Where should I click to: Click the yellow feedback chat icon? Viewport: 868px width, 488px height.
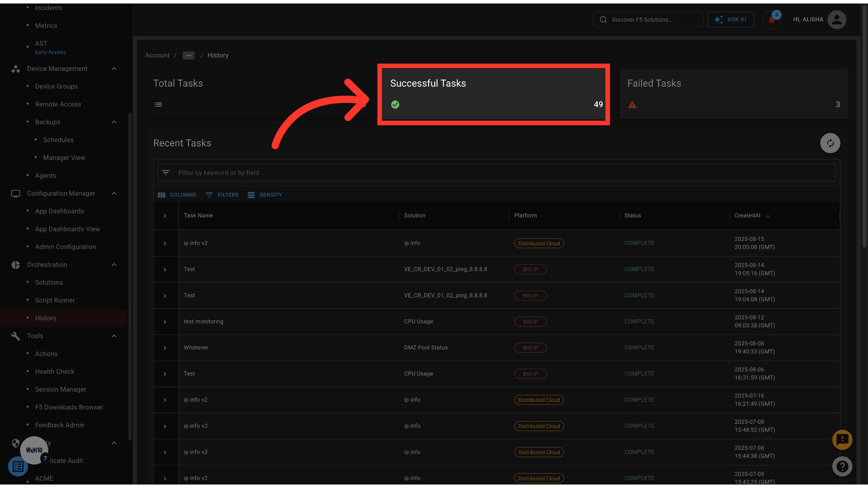click(842, 440)
